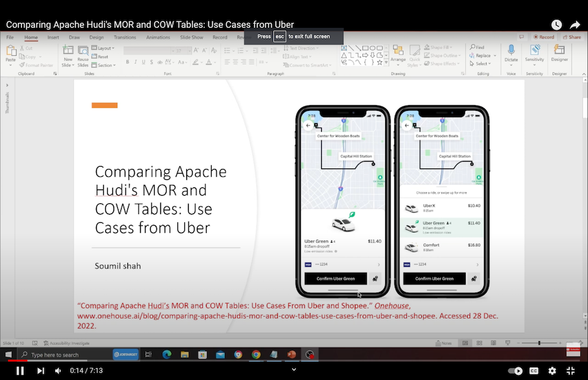The image size is (588, 380).
Task: Pause the video playback
Action: pyautogui.click(x=20, y=370)
